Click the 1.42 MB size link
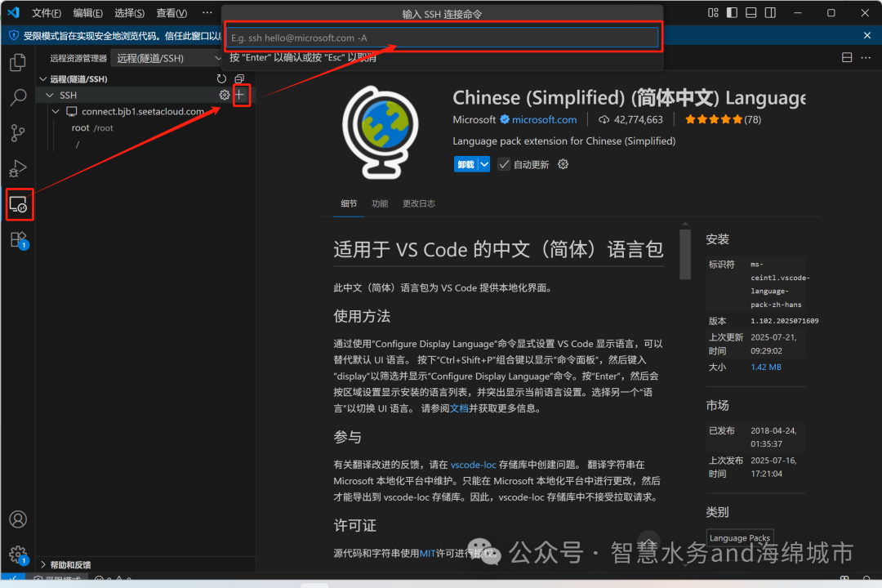The width and height of the screenshot is (882, 588). (765, 367)
